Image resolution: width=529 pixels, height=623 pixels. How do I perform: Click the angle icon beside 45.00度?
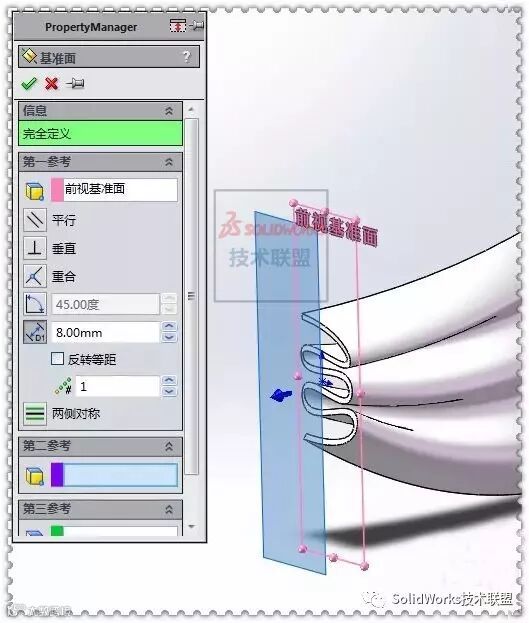[35, 304]
